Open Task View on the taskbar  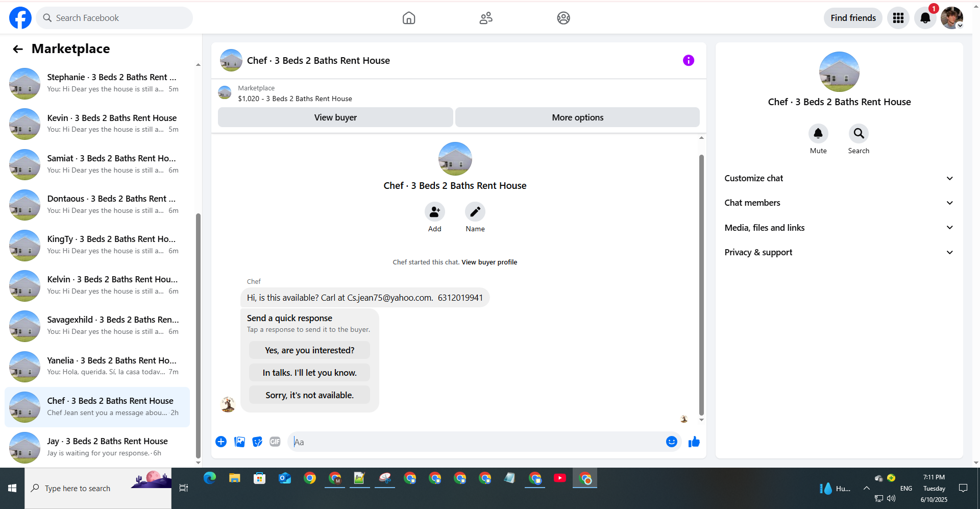184,488
